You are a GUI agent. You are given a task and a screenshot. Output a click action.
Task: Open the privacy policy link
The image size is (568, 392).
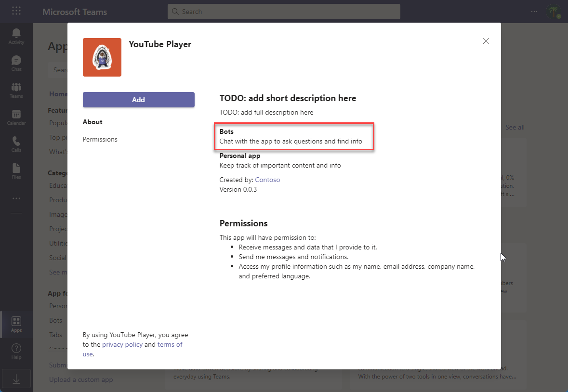pos(122,344)
